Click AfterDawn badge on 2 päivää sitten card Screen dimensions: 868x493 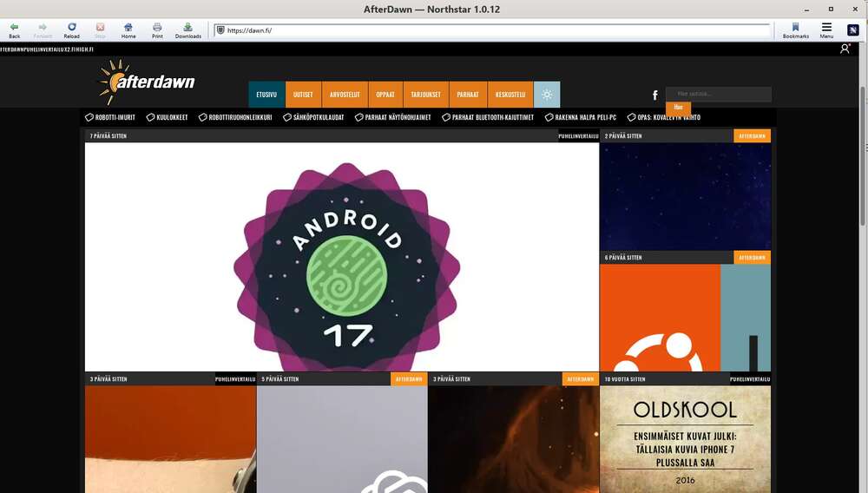tap(752, 135)
